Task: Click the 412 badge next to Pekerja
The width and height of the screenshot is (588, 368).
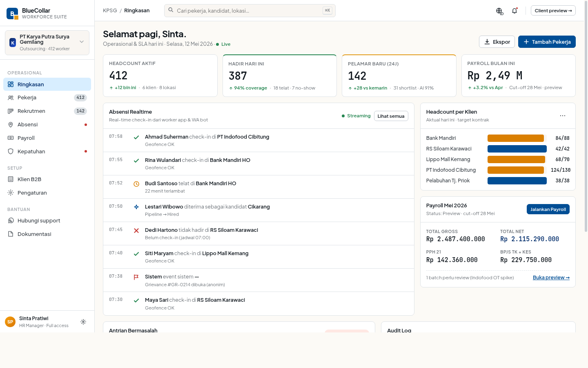Action: (80, 98)
